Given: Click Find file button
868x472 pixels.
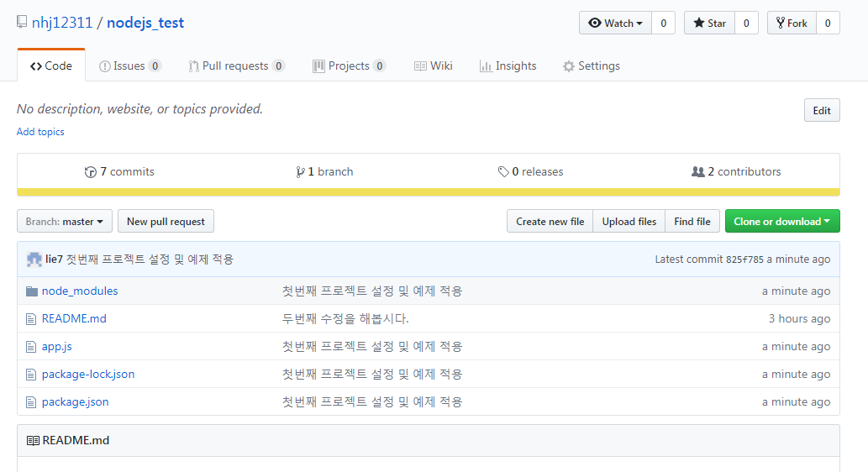Looking at the screenshot, I should (x=692, y=222).
